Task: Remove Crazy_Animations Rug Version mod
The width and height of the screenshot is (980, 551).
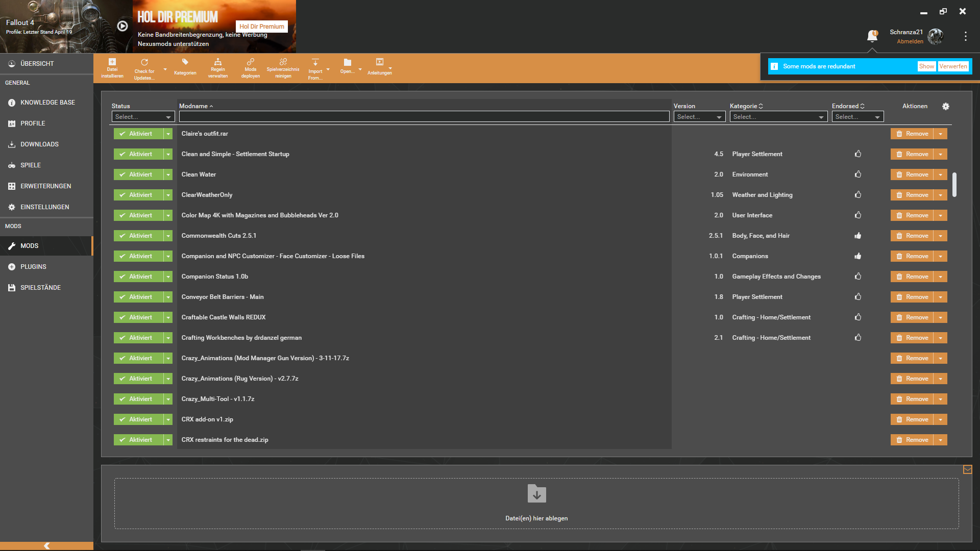Action: tap(912, 379)
